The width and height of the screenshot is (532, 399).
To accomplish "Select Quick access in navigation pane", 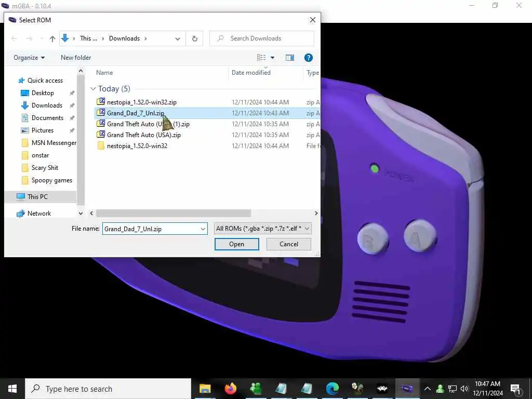I will (45, 81).
